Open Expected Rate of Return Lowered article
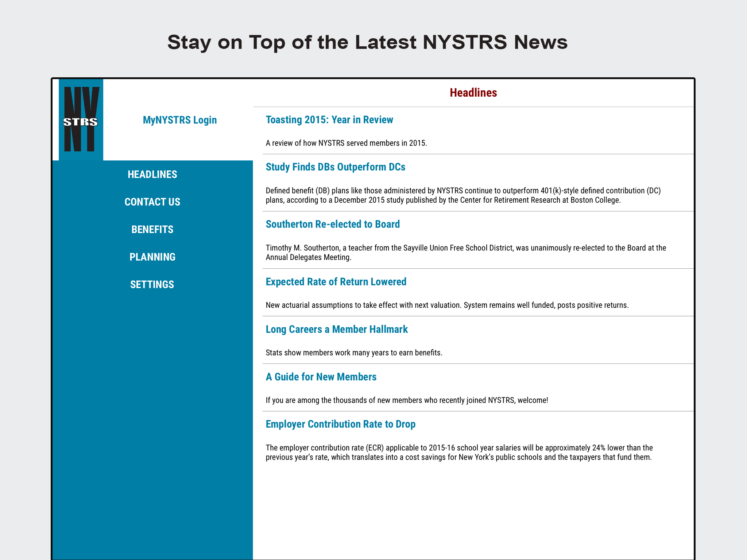 [336, 282]
